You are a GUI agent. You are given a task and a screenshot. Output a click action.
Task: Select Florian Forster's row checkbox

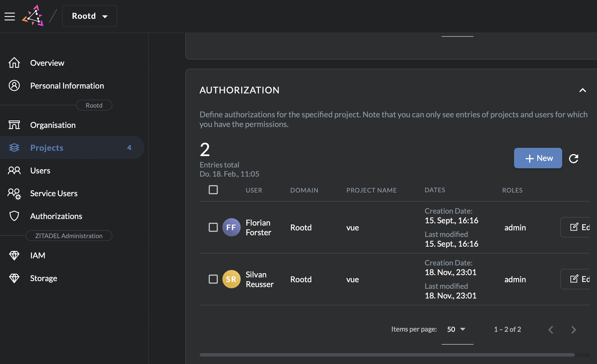point(213,227)
